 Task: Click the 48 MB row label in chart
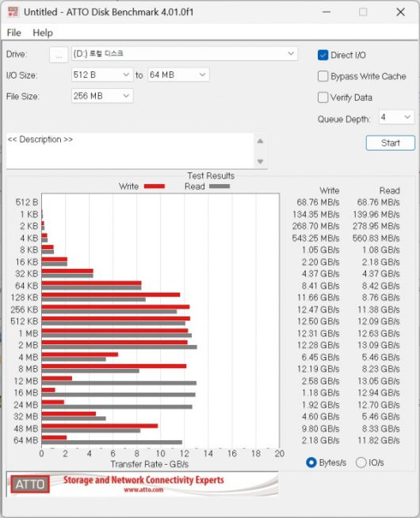coord(25,428)
